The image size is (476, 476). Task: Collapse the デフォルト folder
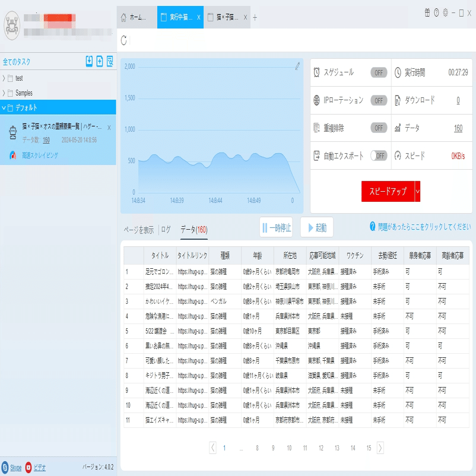4,107
